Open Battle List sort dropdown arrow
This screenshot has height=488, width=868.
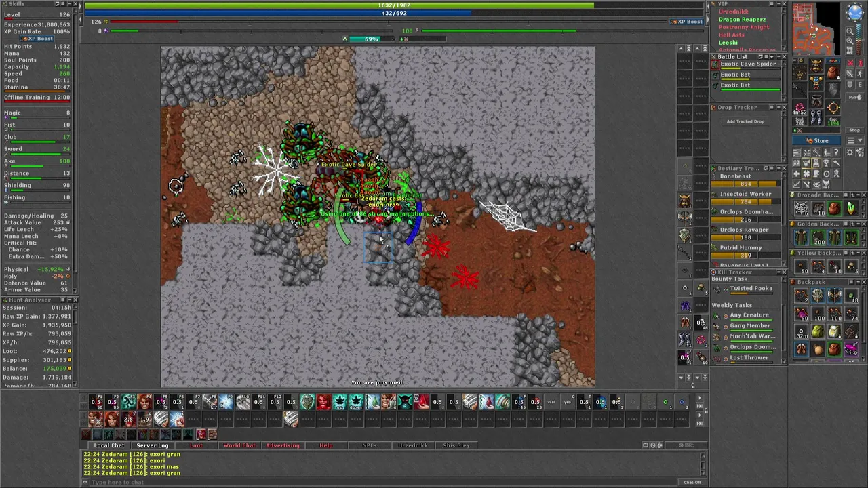point(772,56)
